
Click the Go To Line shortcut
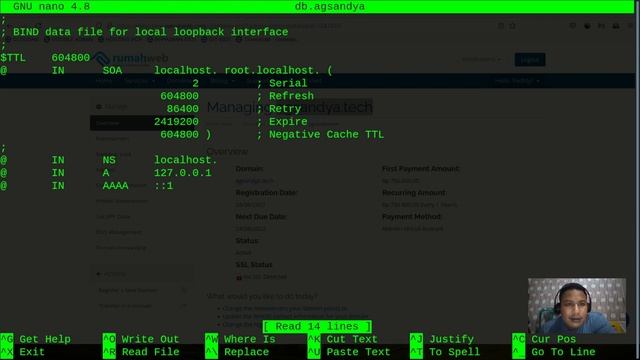(x=554, y=352)
